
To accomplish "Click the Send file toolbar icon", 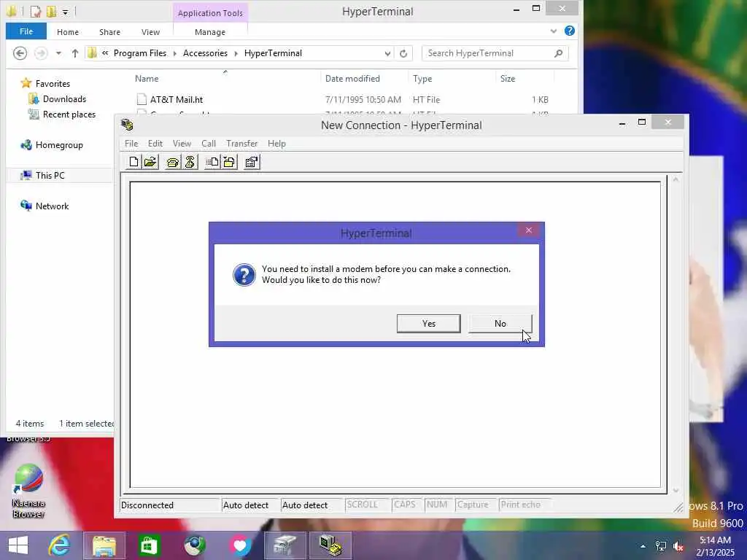I will tap(212, 163).
